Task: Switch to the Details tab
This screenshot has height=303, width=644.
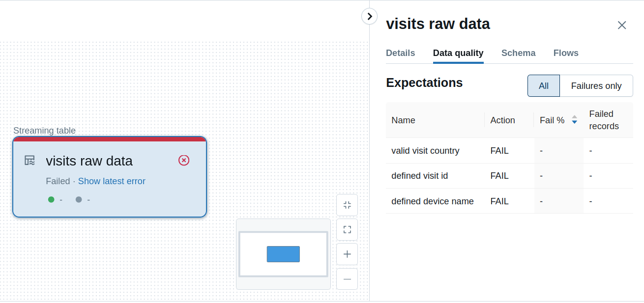Action: pyautogui.click(x=400, y=53)
